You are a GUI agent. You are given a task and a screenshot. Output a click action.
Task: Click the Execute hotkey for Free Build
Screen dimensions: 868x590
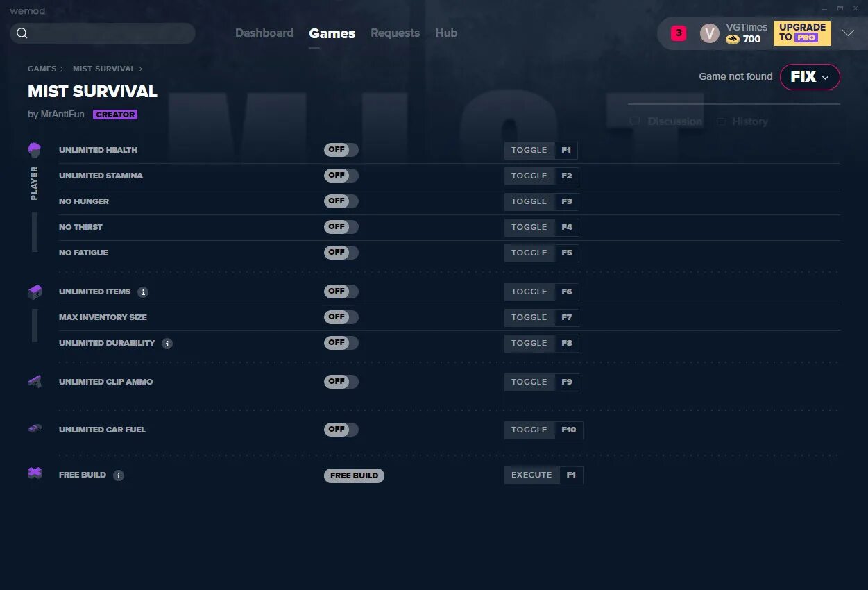[x=544, y=475]
